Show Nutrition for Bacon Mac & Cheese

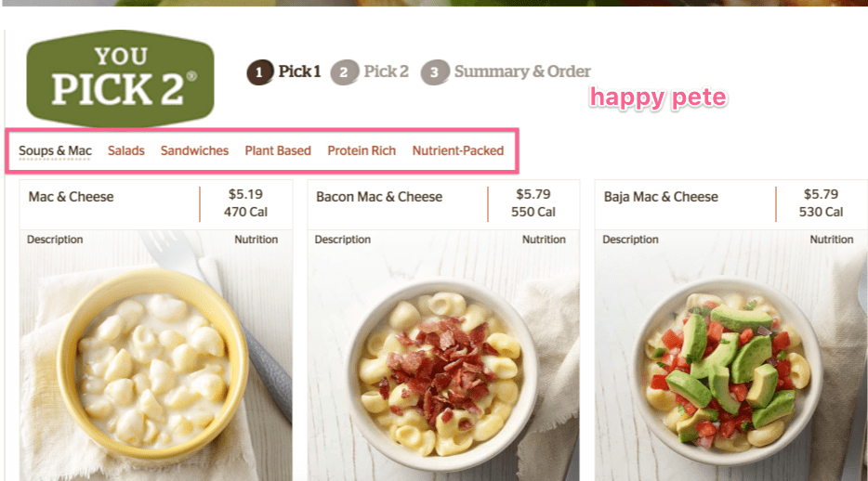coord(544,240)
